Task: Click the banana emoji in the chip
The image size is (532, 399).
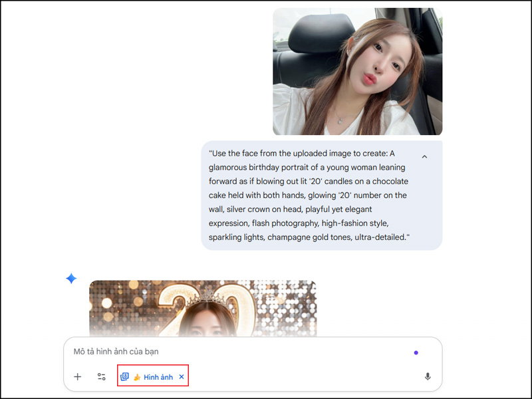Action: point(137,377)
